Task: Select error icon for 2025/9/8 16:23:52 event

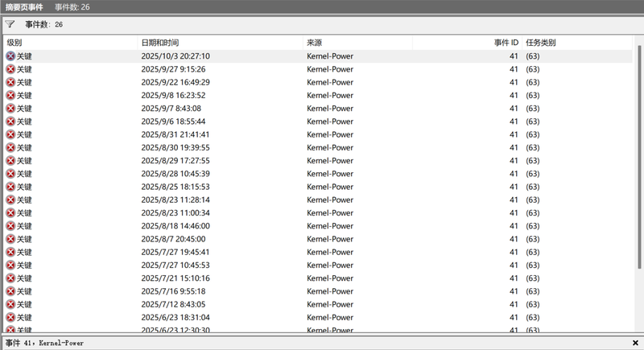Action: (10, 95)
